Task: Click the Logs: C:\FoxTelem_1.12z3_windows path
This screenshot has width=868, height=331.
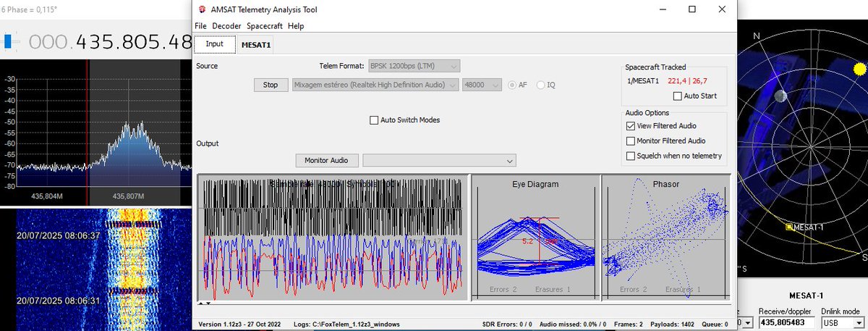Action: click(346, 324)
